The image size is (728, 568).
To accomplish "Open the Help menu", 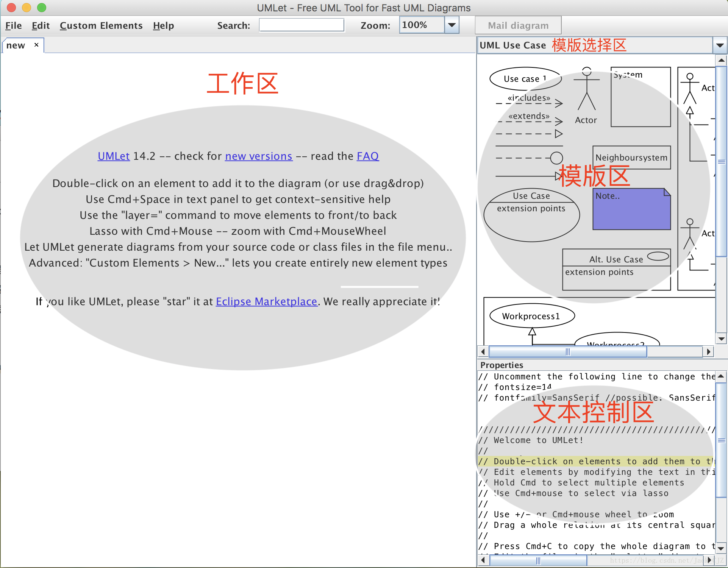I will [163, 25].
